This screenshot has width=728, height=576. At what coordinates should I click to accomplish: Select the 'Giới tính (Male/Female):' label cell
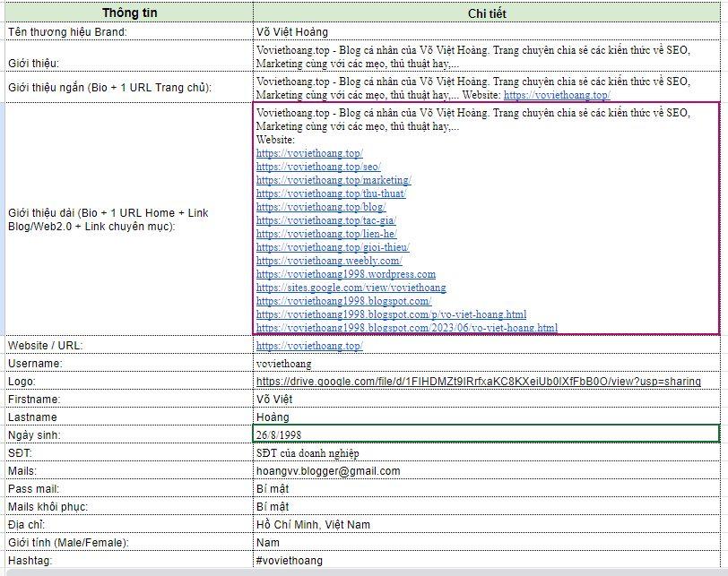[129, 542]
